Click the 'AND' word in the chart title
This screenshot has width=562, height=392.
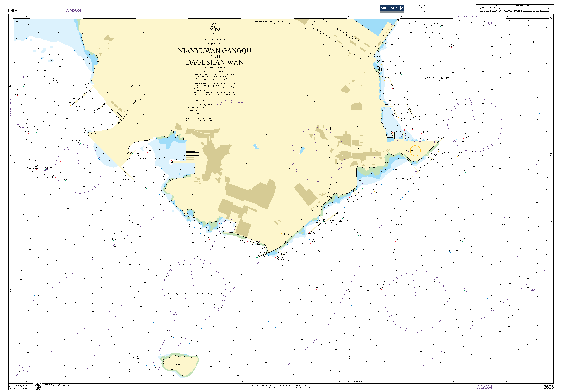[215, 57]
